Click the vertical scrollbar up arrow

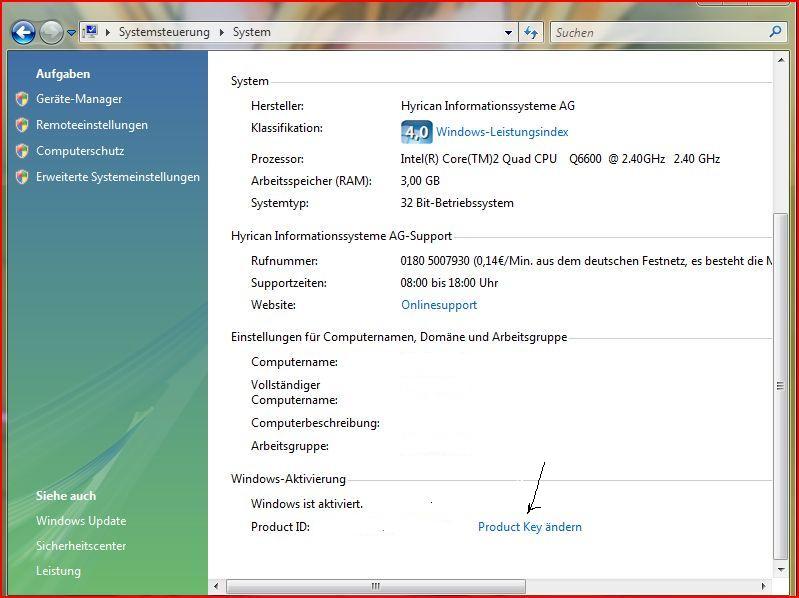point(781,60)
